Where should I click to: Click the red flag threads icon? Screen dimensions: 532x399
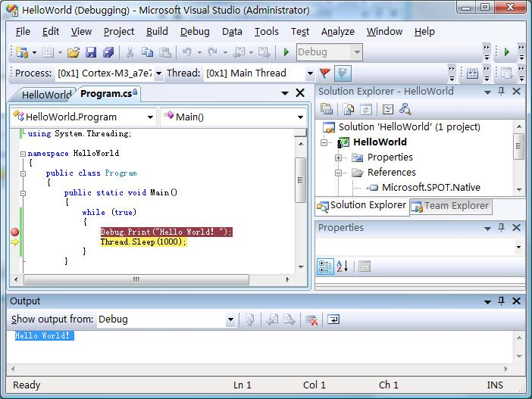coord(325,73)
